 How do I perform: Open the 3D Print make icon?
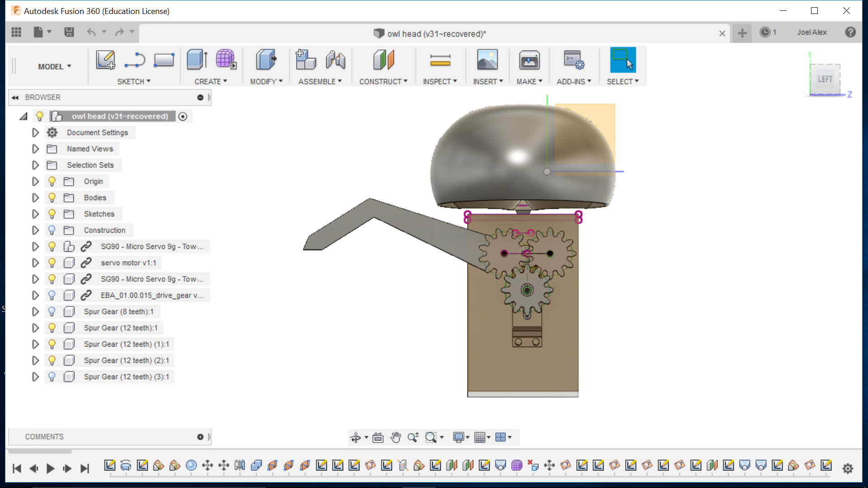pyautogui.click(x=529, y=60)
